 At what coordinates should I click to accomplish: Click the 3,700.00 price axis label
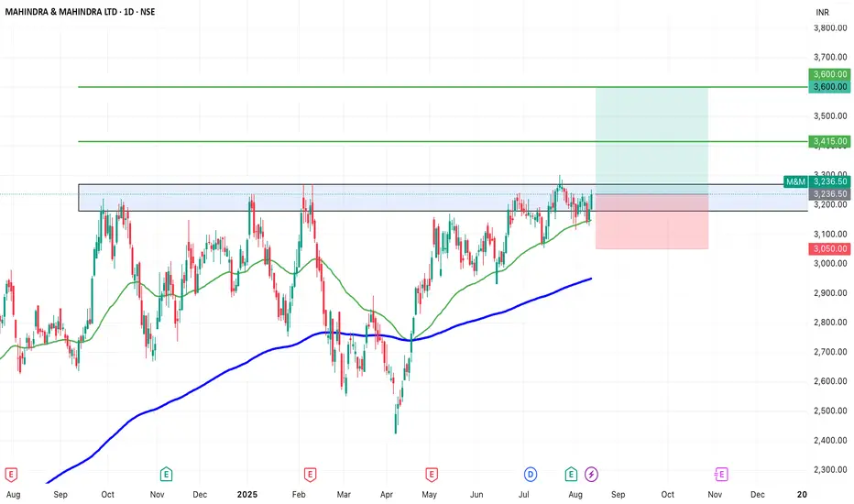click(830, 57)
